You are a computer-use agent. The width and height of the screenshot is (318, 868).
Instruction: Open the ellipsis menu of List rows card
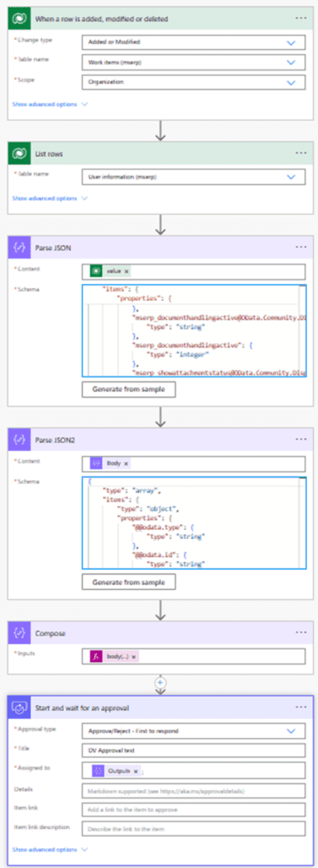[x=301, y=153]
